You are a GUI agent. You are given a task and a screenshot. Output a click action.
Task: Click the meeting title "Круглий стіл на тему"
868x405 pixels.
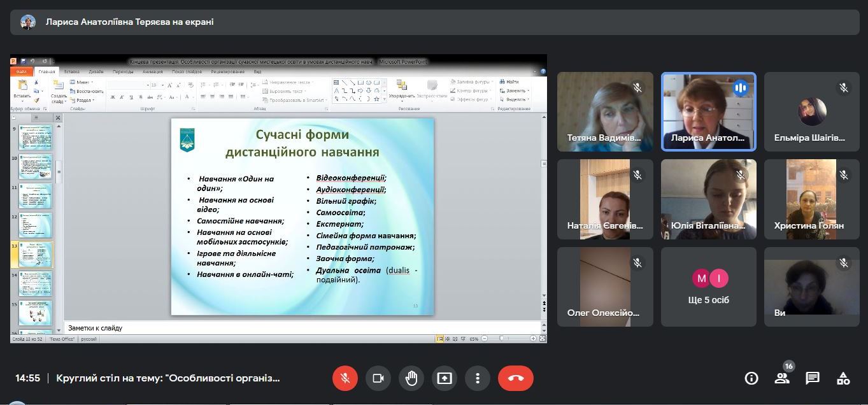168,378
